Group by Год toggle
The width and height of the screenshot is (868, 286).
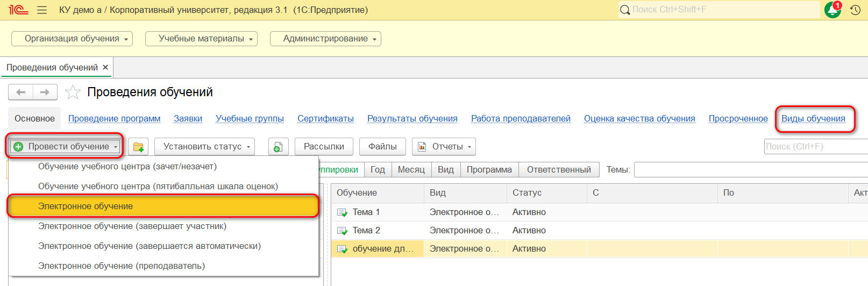pos(378,170)
